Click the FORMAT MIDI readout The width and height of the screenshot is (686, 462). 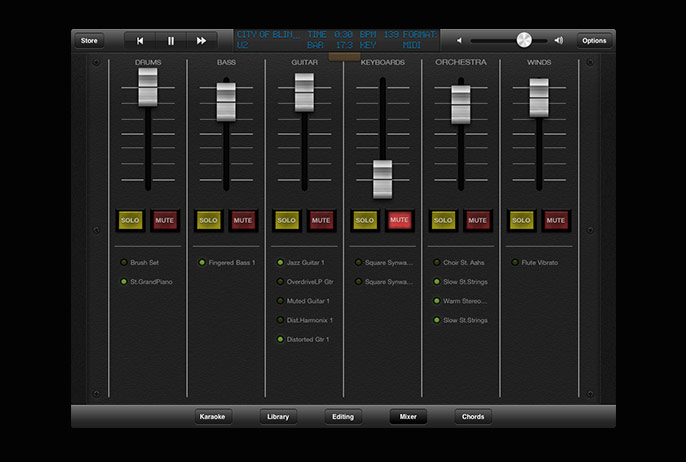419,40
